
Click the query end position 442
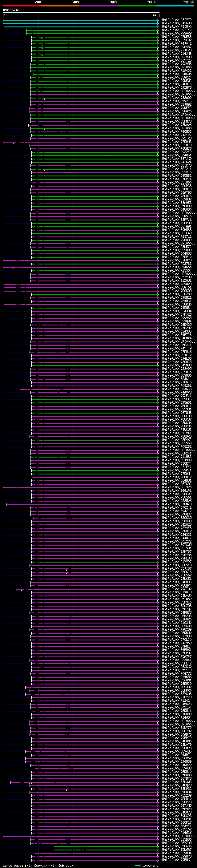(155, 15)
